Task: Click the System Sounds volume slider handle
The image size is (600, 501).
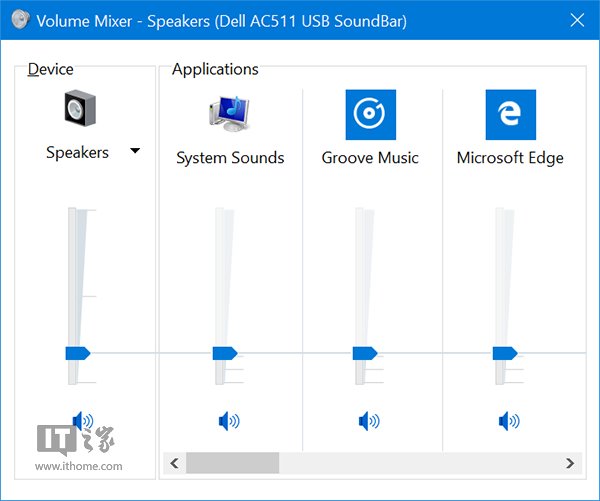Action: [x=225, y=353]
